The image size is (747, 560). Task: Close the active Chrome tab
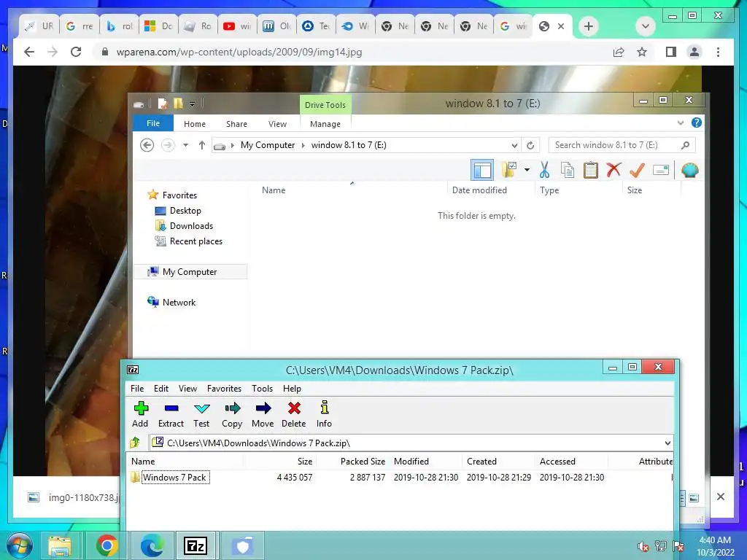(561, 26)
